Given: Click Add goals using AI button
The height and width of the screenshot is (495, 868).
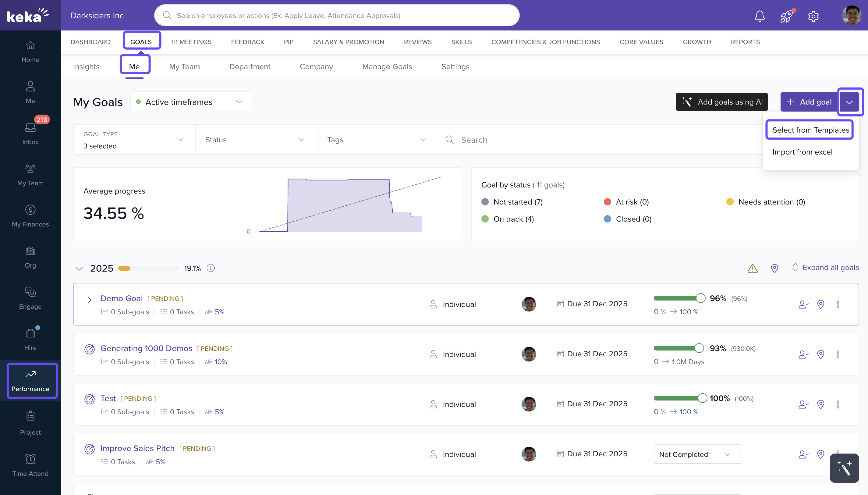Looking at the screenshot, I should point(721,102).
